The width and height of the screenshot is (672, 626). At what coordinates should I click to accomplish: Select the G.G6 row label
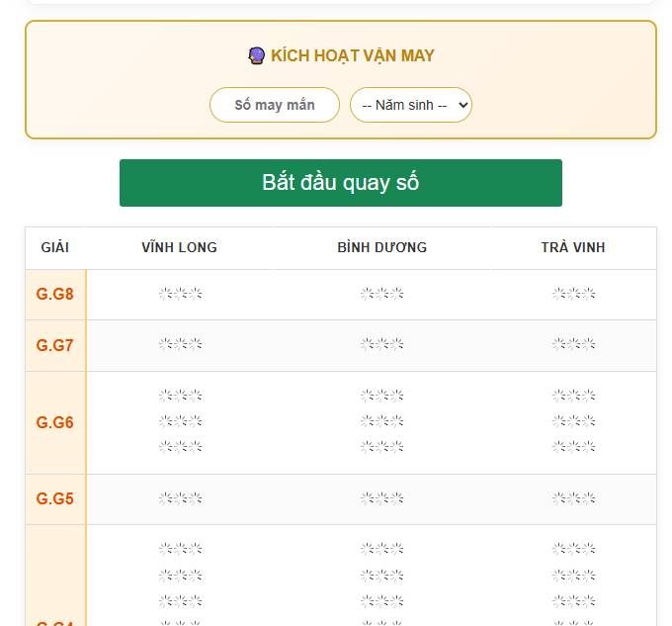(55, 422)
